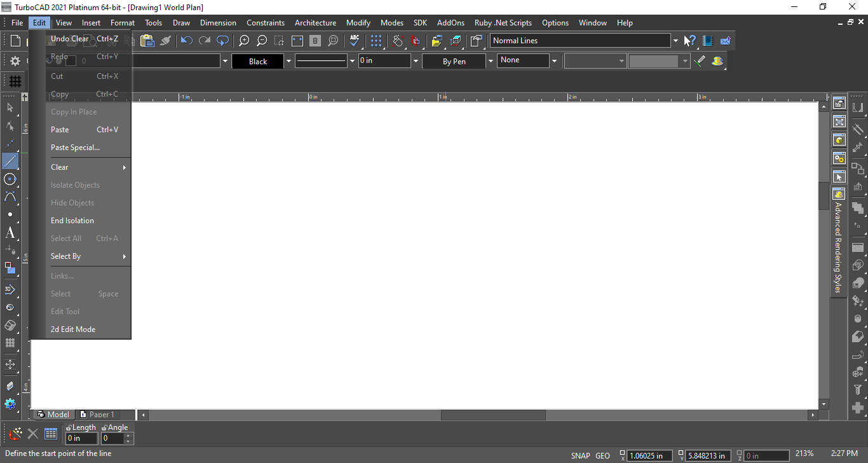
Task: Click the context Help arrow icon
Action: pos(690,41)
